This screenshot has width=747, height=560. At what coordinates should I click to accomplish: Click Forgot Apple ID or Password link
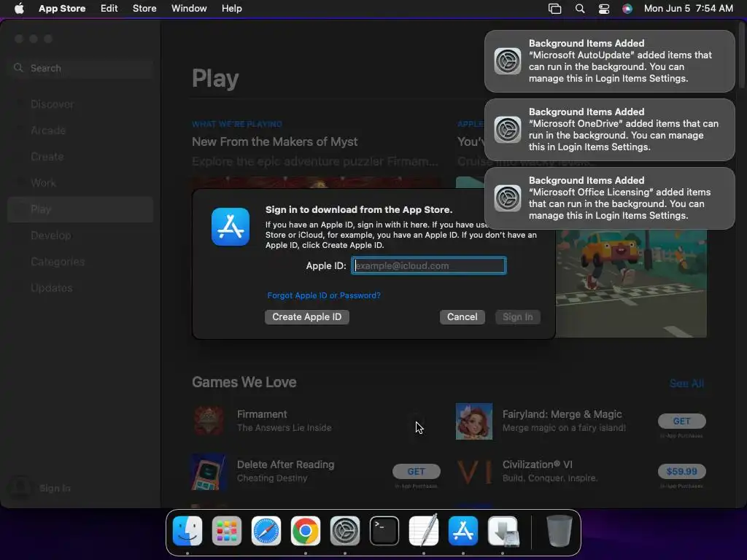pyautogui.click(x=324, y=295)
